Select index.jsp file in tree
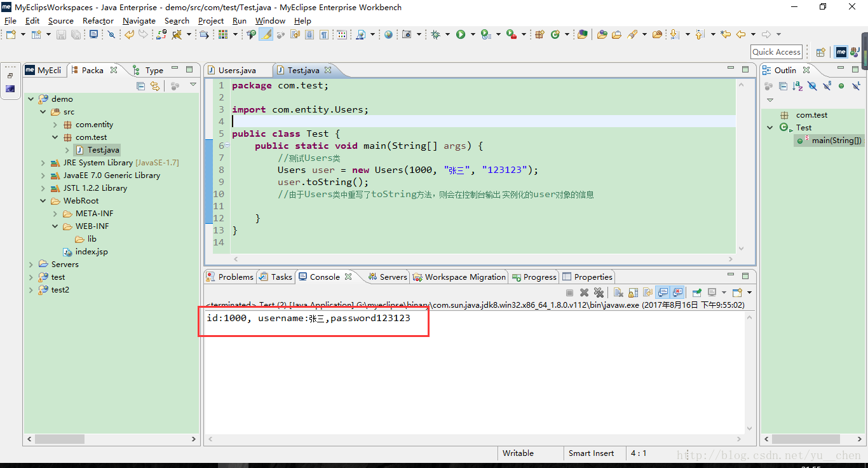 [85, 252]
